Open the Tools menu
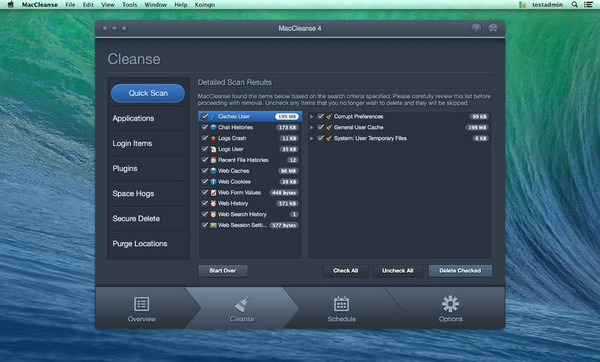 [130, 5]
